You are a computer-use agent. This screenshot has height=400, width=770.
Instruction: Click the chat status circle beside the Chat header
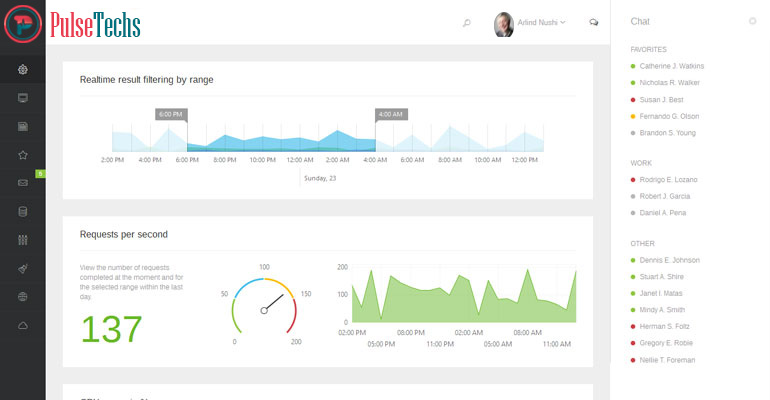pos(752,21)
